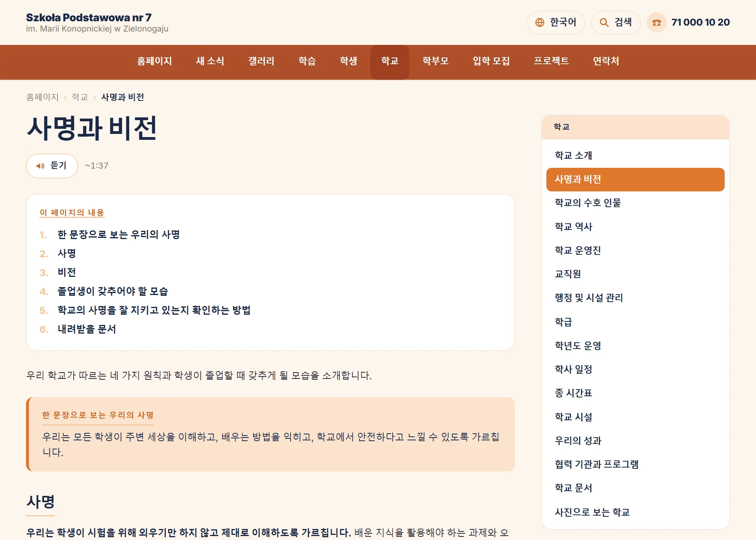Viewport: 756px width, 540px height.
Task: Open 학교 역사 in the sidebar
Action: pyautogui.click(x=635, y=227)
